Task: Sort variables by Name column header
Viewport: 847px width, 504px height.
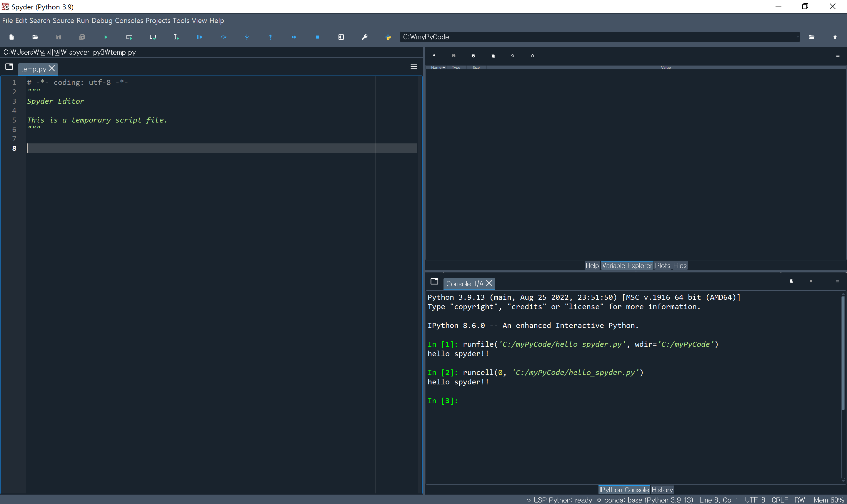Action: click(x=437, y=68)
